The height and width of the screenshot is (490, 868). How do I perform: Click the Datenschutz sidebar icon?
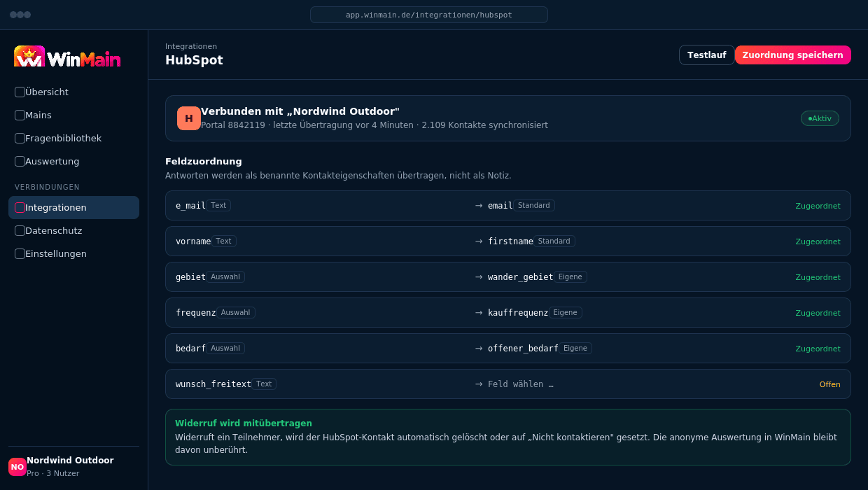click(20, 230)
